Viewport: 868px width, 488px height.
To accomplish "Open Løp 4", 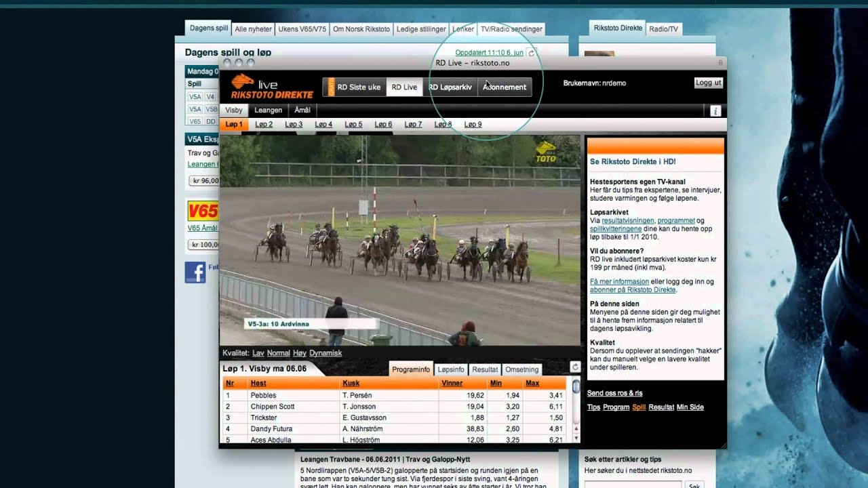I will (323, 125).
